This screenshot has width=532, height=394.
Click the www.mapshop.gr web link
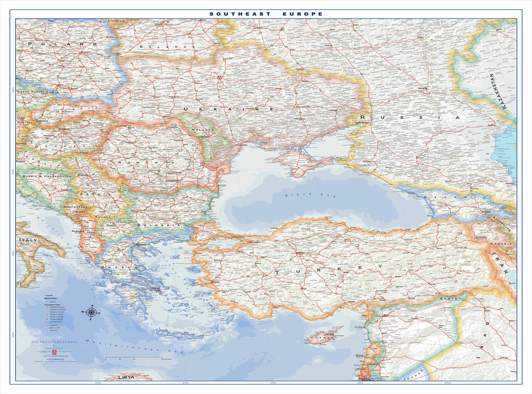coord(55,359)
